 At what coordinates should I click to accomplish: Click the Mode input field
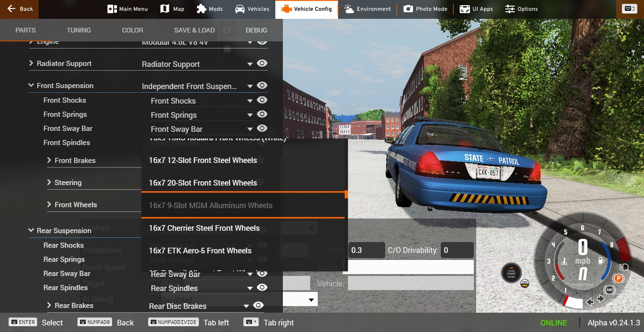408,267
